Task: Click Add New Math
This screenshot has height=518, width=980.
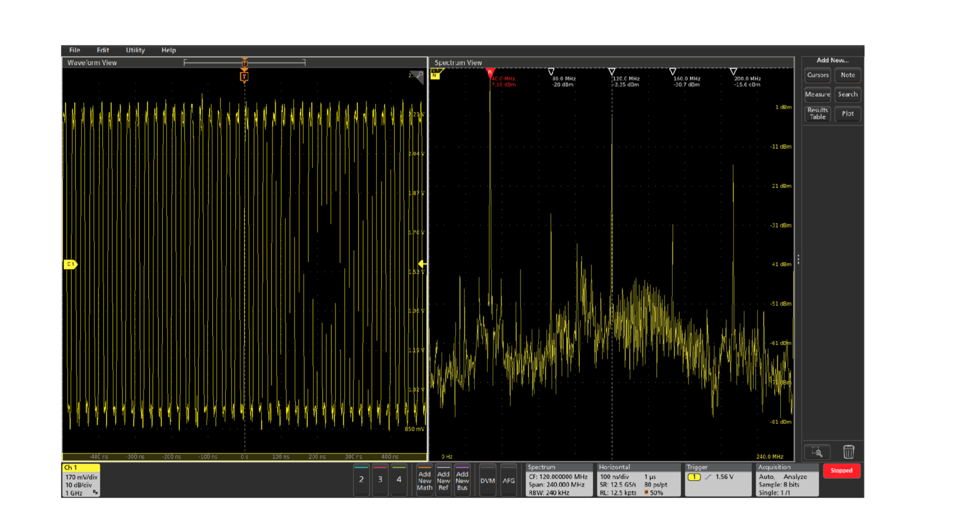Action: (x=425, y=480)
